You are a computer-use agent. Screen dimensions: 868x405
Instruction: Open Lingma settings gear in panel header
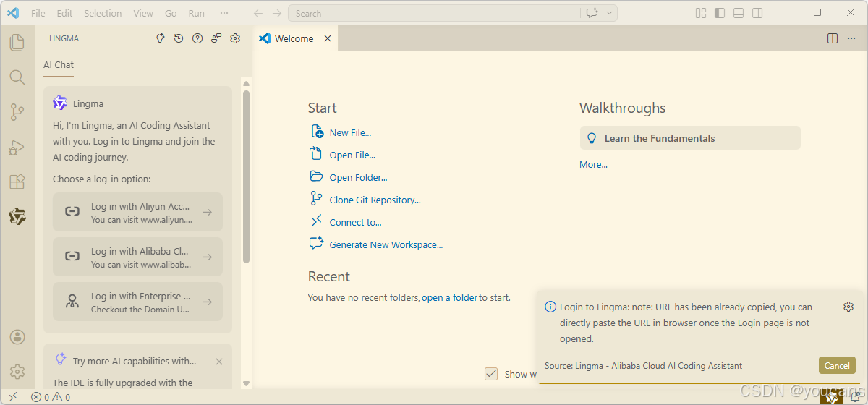click(235, 38)
